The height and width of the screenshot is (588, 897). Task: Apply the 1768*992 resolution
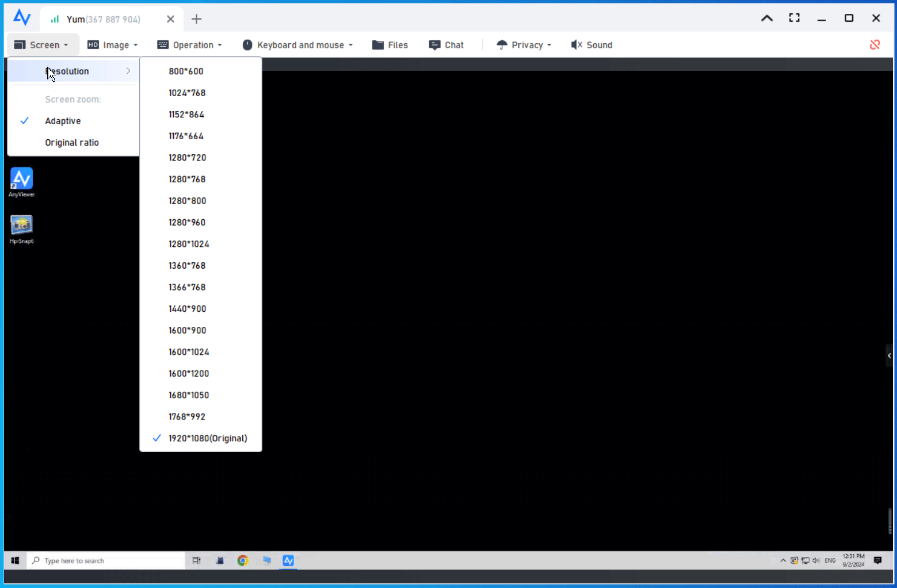tap(201, 417)
